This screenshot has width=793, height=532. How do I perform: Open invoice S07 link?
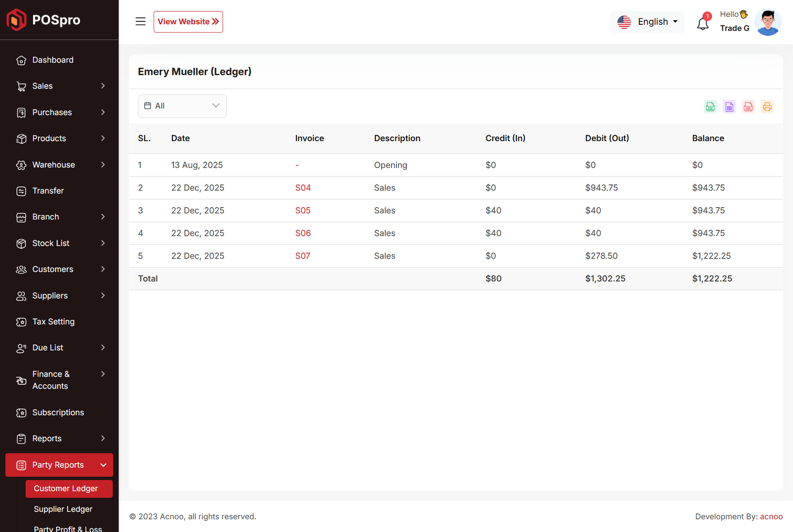click(302, 256)
